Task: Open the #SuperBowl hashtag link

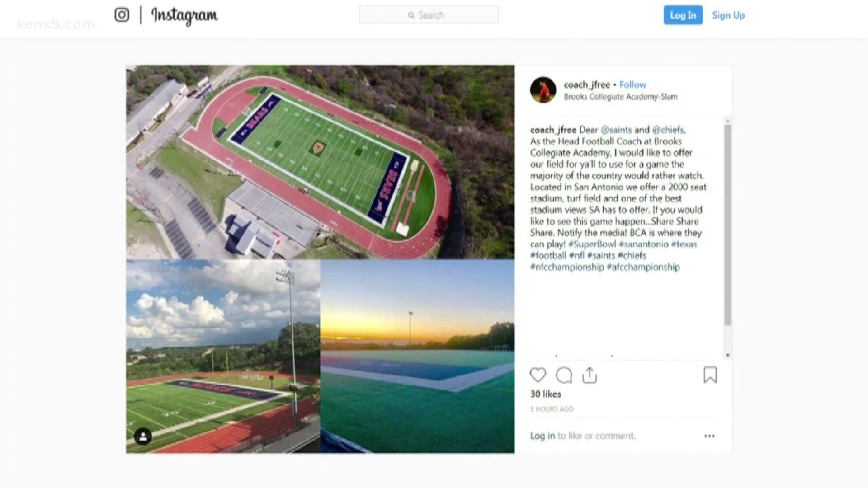Action: coord(592,244)
